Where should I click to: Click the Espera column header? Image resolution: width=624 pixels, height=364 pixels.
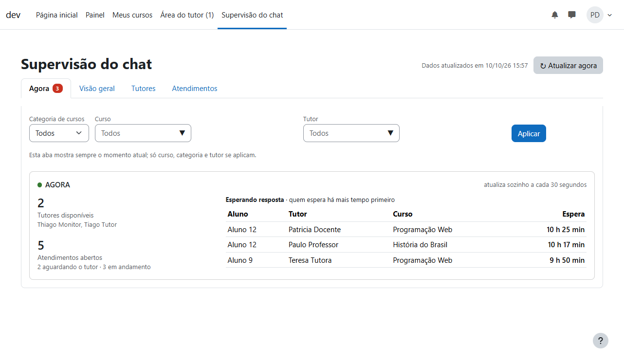coord(573,214)
